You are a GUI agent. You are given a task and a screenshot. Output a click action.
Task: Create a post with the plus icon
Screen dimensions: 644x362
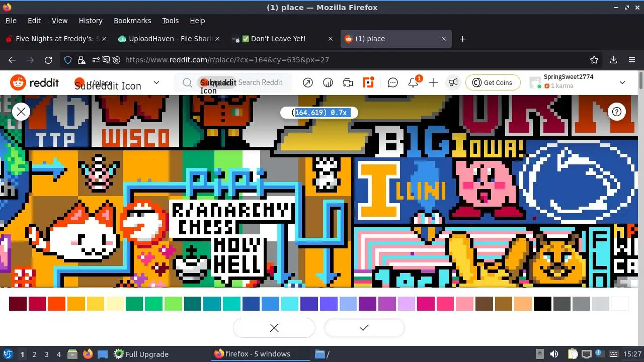click(x=433, y=82)
